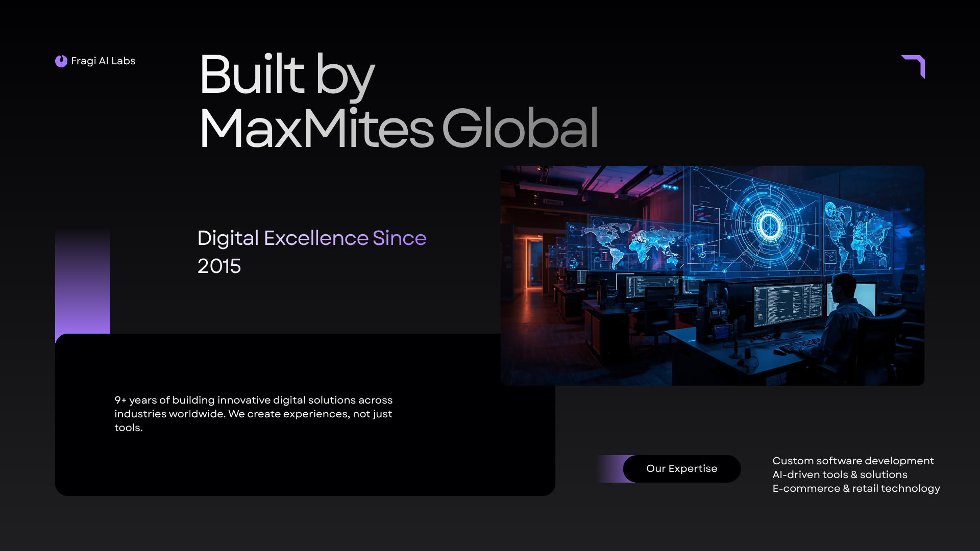Click "E-commerce & retail technology" text
The width and height of the screenshot is (980, 551).
click(856, 488)
